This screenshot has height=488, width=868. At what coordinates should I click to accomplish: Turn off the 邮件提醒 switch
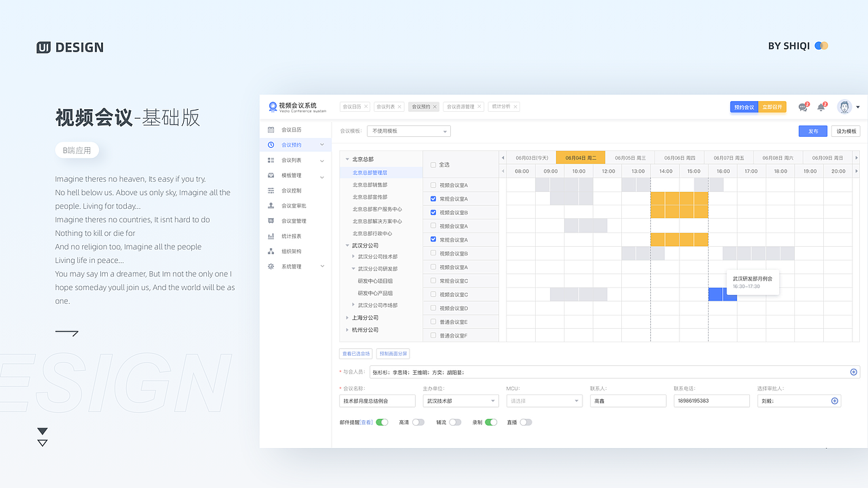tap(382, 422)
